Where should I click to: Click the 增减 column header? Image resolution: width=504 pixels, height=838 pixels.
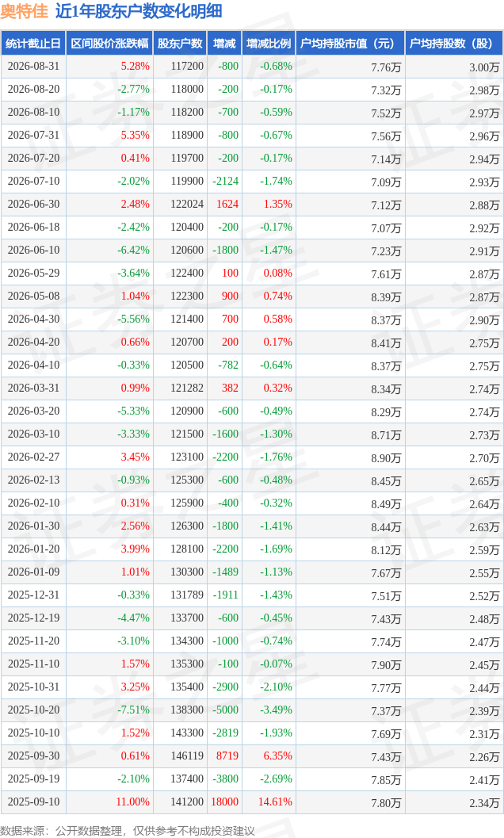click(224, 44)
